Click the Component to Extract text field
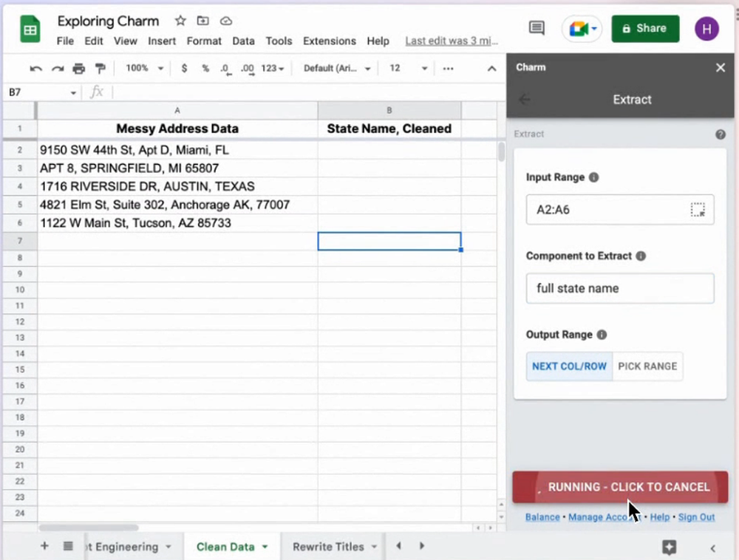 (620, 288)
